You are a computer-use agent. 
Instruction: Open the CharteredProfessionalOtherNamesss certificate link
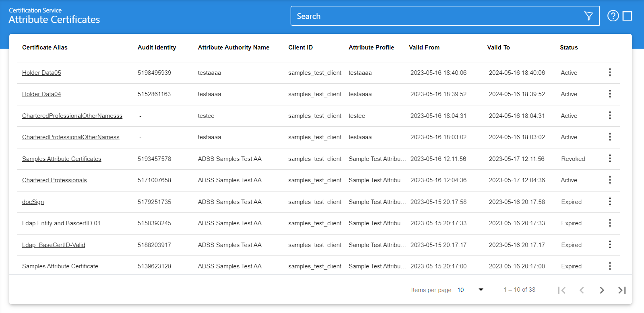pos(72,116)
